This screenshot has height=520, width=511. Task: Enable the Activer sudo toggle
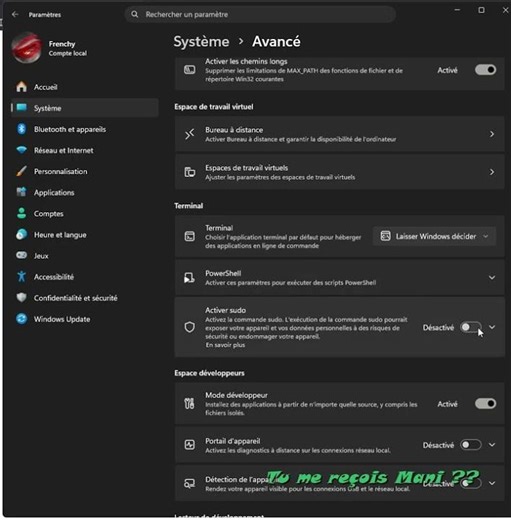[x=471, y=327]
